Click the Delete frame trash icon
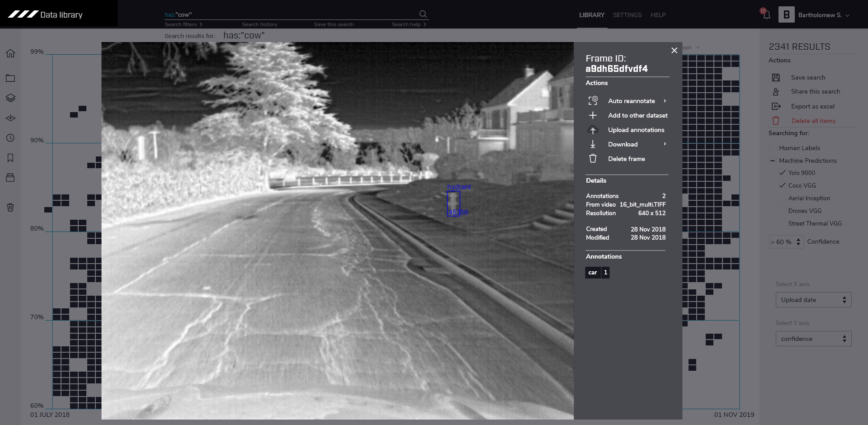 click(593, 159)
